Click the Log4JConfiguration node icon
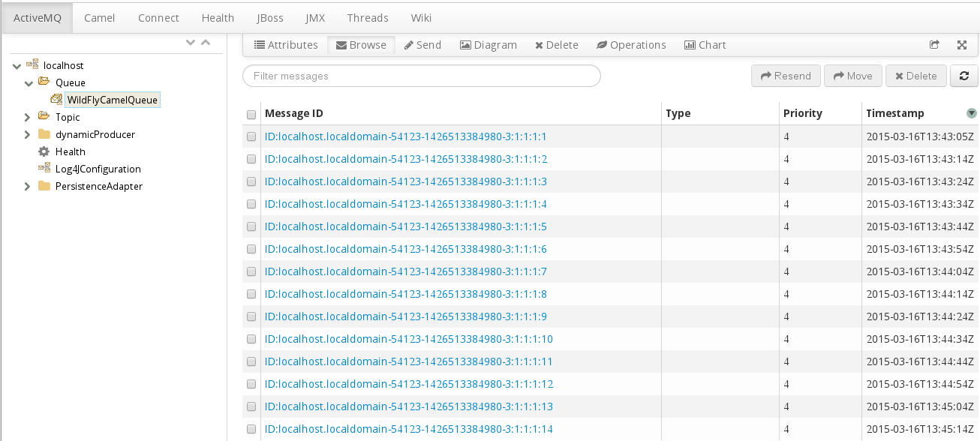The width and height of the screenshot is (980, 441). [44, 169]
